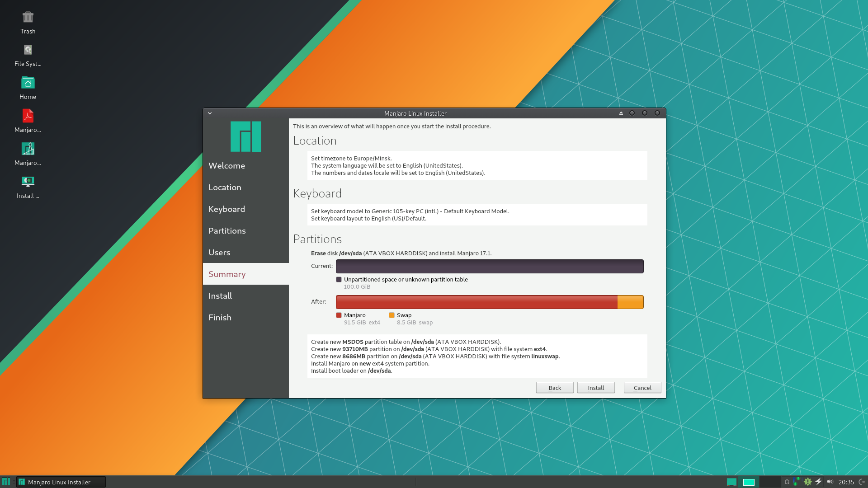Open the green update notifier tray icon
This screenshot has height=488, width=868.
(x=808, y=482)
